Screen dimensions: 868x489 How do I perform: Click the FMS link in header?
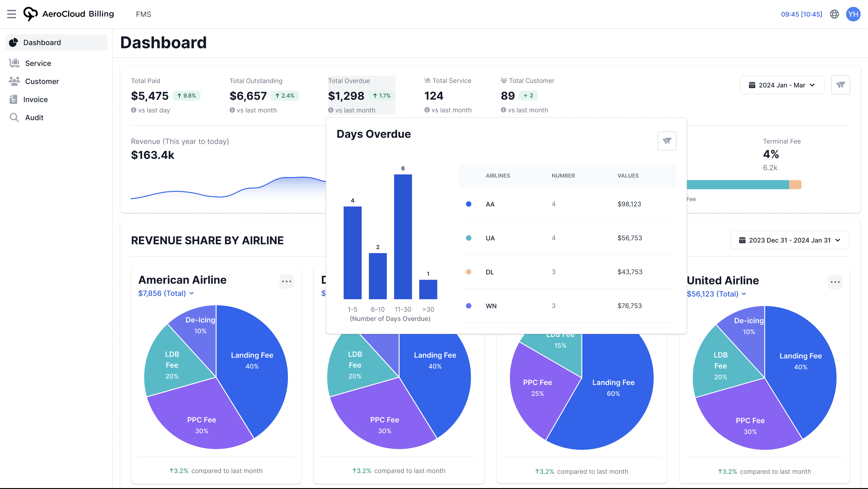coord(143,14)
